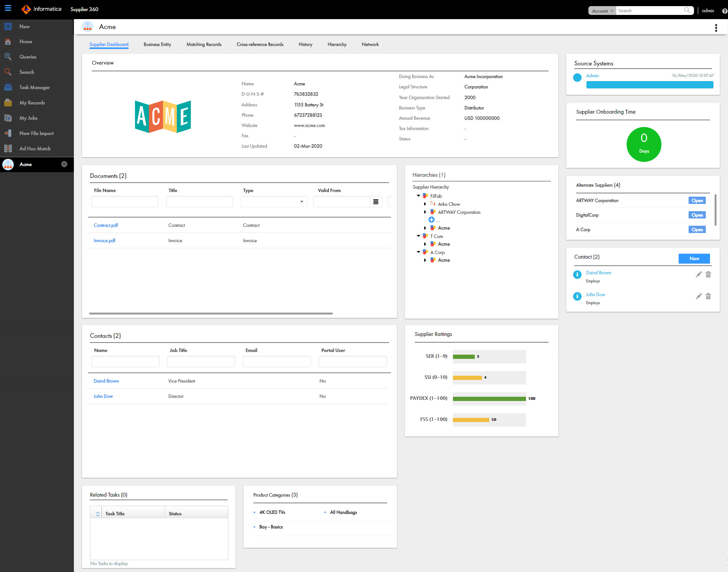Collapse the A Corp hierarchy node
The height and width of the screenshot is (572, 728).
[x=418, y=252]
